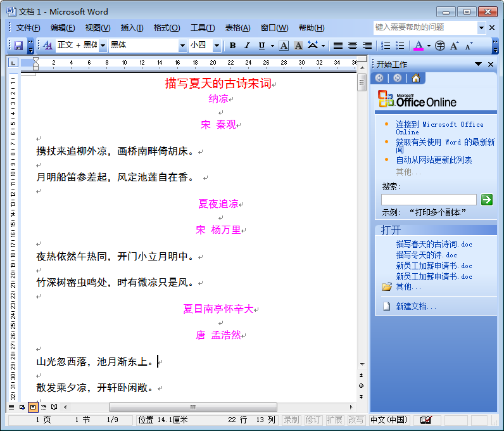Click the enclosed characters icon
This screenshot has height=431, width=504.
pyautogui.click(x=439, y=46)
